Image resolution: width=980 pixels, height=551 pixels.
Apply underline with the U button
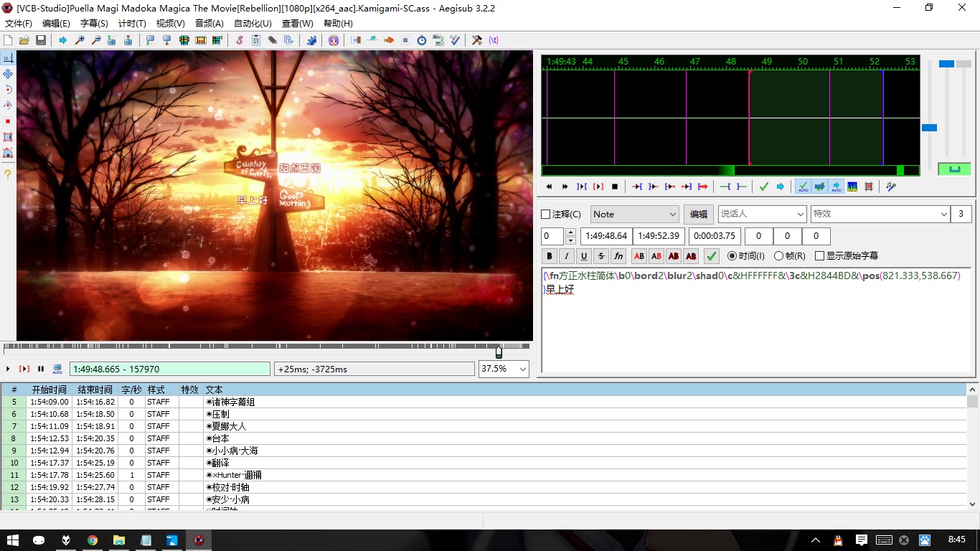[x=584, y=256]
